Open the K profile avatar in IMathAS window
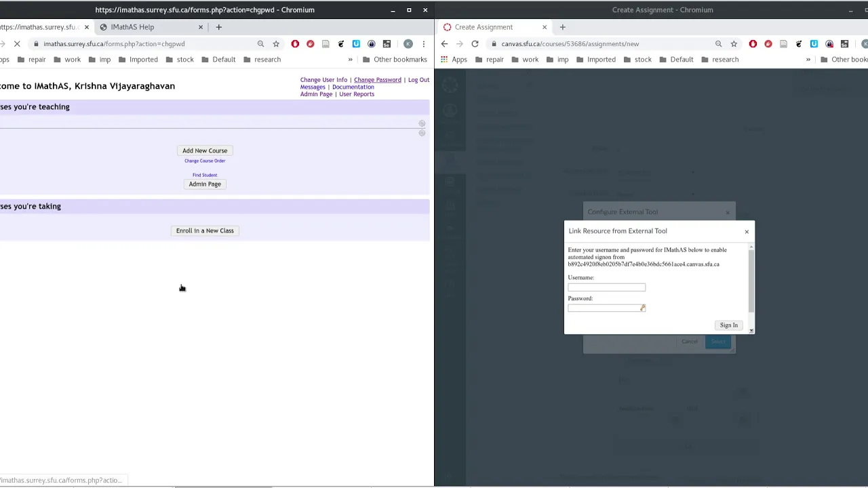Viewport: 868px width, 488px height. point(408,44)
